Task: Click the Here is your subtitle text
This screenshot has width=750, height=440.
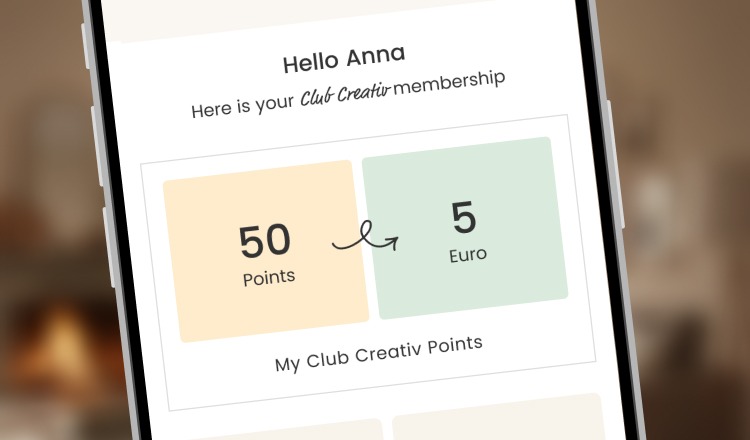Action: (x=243, y=108)
